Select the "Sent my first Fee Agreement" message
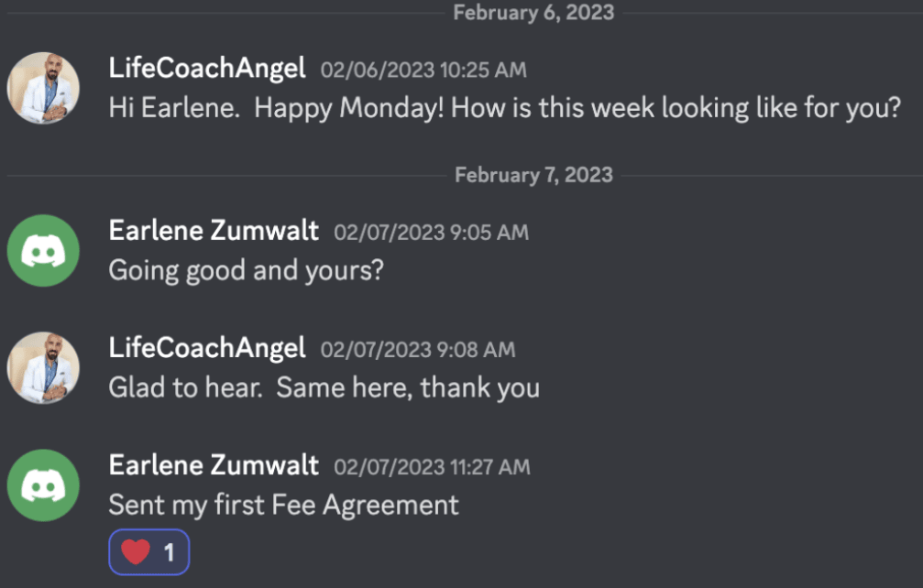The image size is (923, 588). 283,505
